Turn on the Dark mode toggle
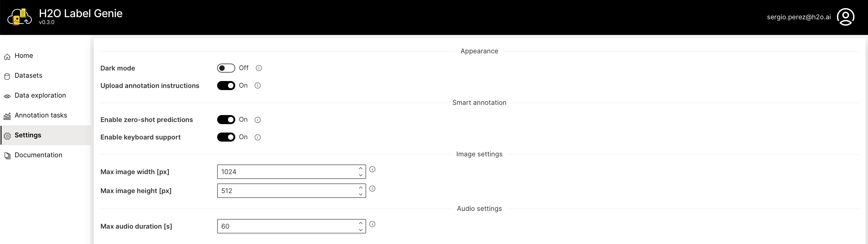 226,68
